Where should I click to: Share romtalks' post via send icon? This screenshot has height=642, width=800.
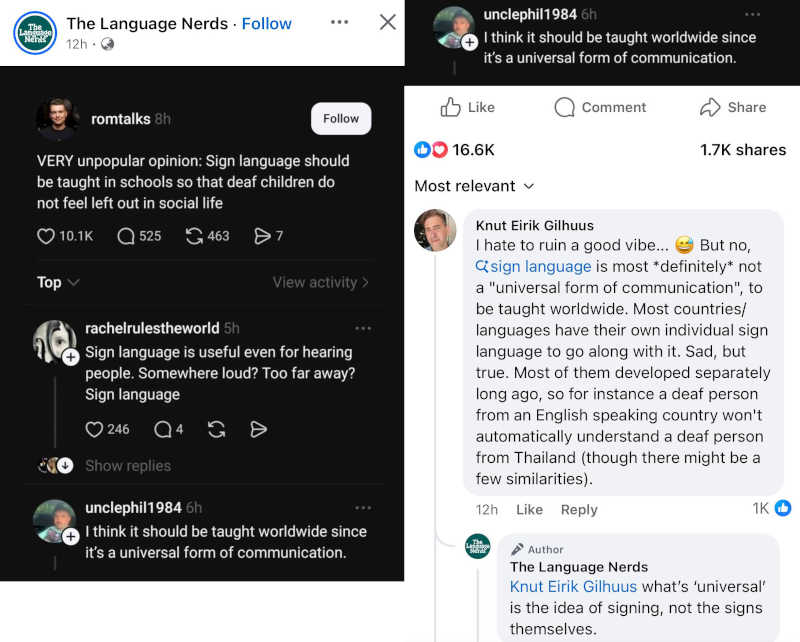pos(263,236)
